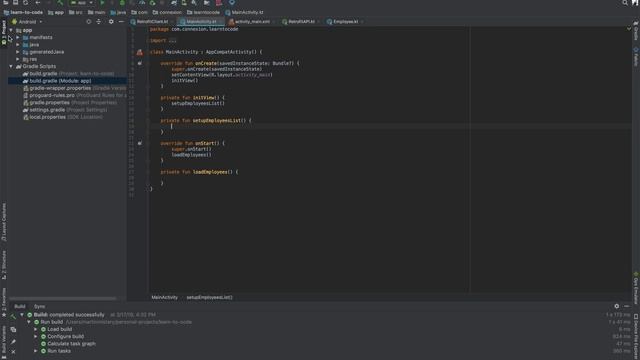Select the Build tab in bottom panel
Viewport: 640px width, 360px height.
(x=20, y=307)
